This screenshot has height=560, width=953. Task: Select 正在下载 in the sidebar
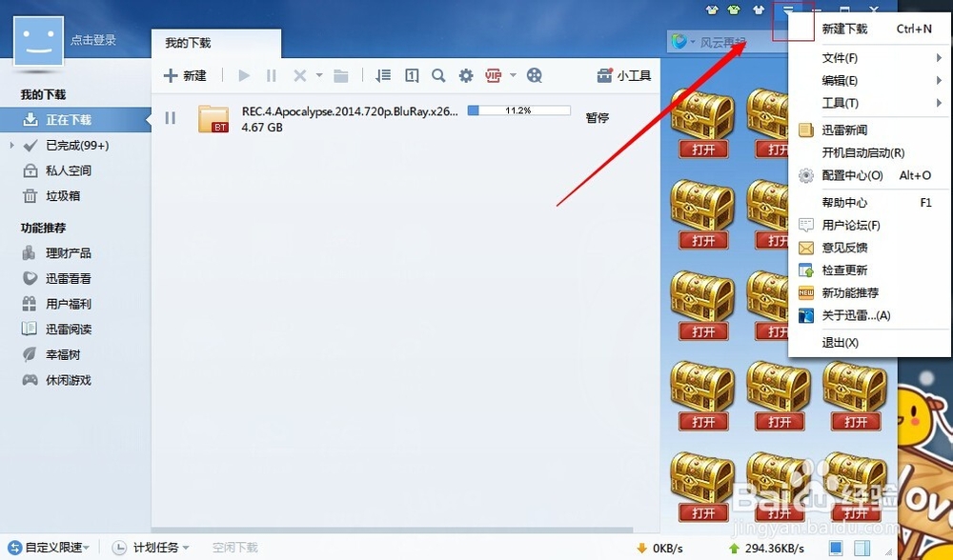pyautogui.click(x=75, y=120)
